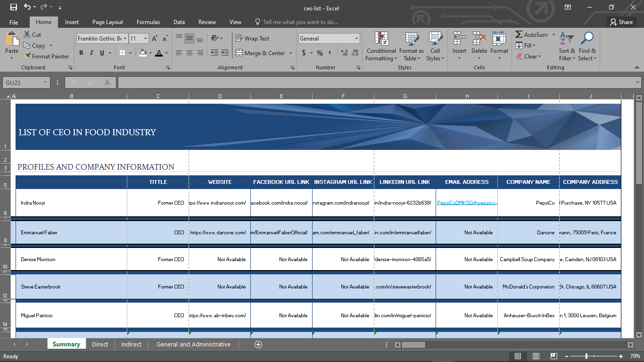Save the workbook with the floppy disk icon
The height and width of the screenshot is (362, 644).
pos(13,8)
